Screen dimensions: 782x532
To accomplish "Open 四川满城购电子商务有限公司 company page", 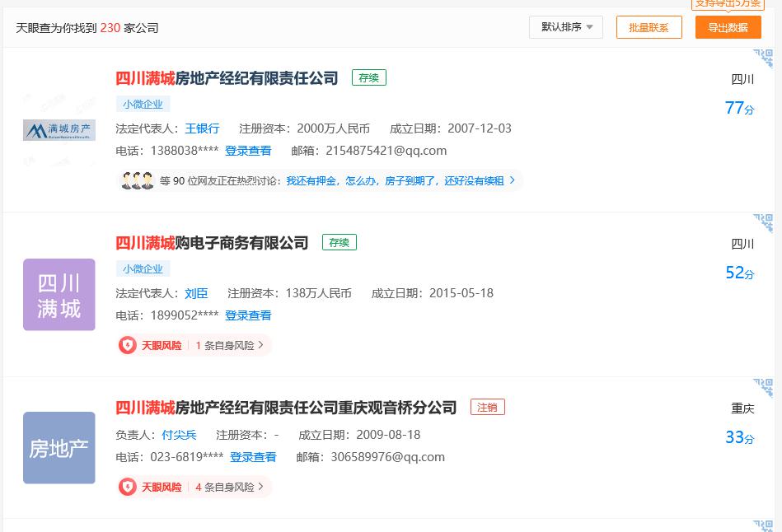I will point(212,243).
